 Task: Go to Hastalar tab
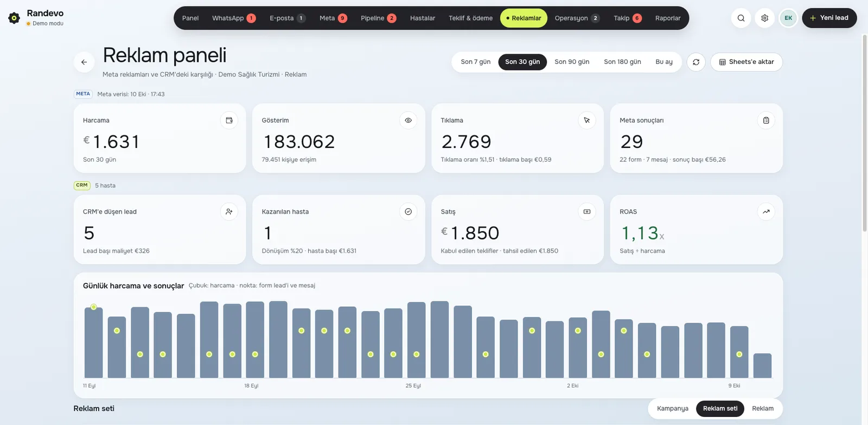click(x=423, y=18)
